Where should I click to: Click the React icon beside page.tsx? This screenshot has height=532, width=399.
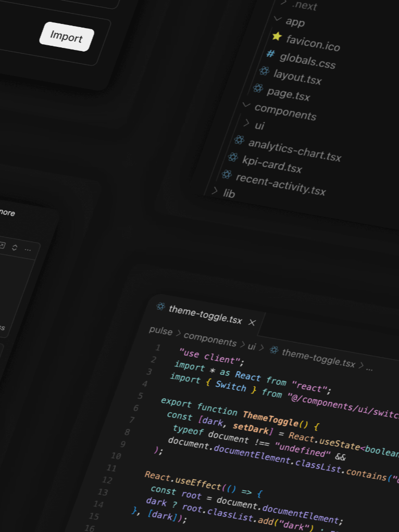(x=258, y=88)
